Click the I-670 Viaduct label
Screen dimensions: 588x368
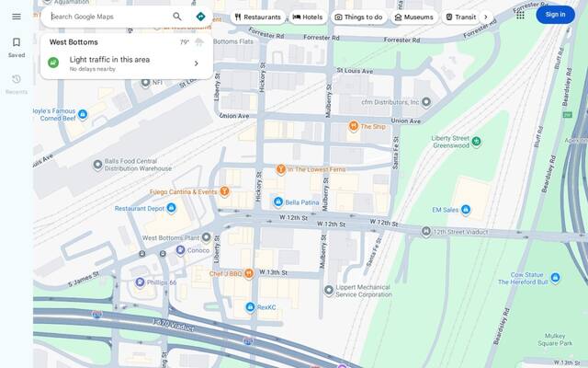point(174,325)
